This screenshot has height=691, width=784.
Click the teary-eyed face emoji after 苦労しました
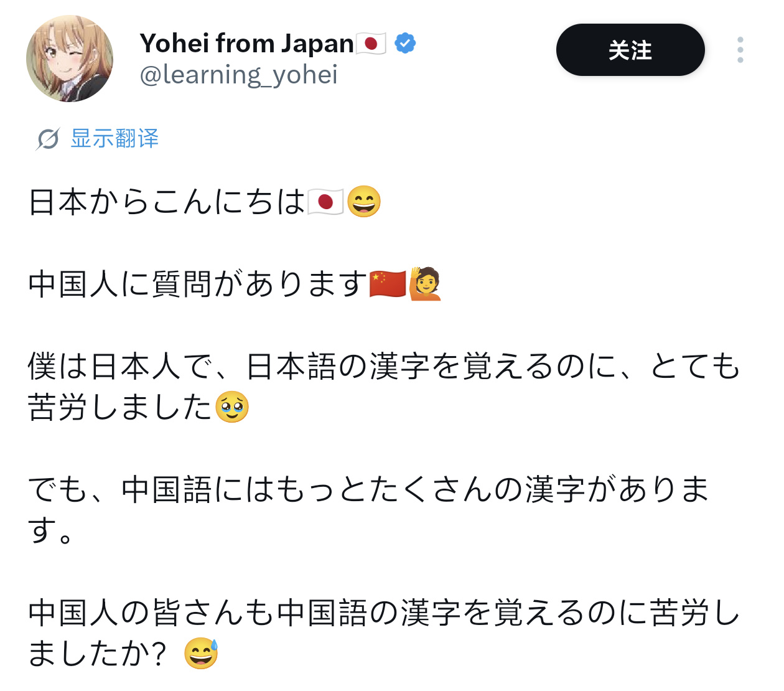point(232,407)
